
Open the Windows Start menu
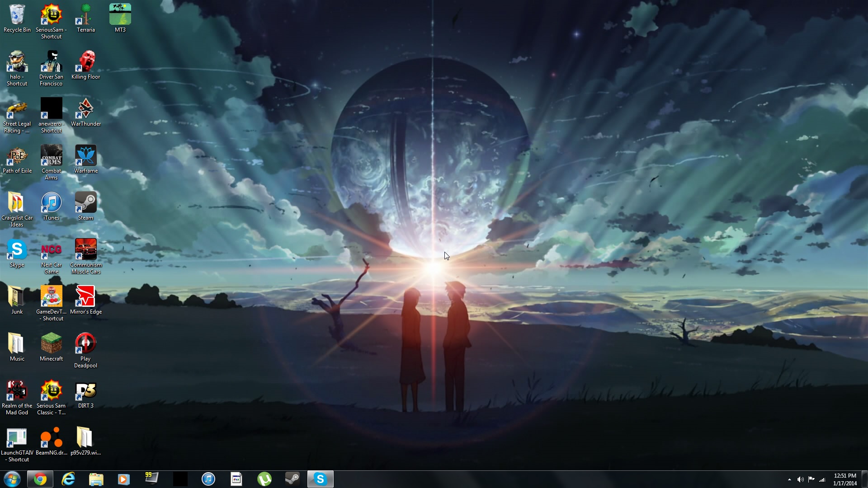pyautogui.click(x=12, y=479)
